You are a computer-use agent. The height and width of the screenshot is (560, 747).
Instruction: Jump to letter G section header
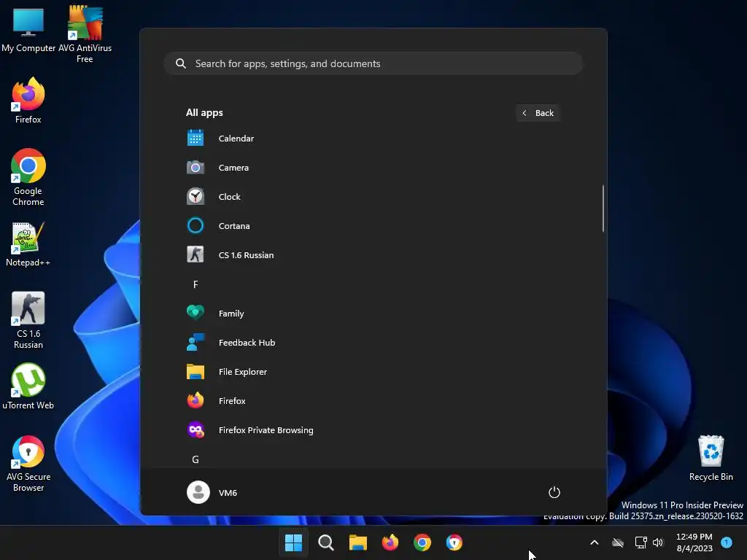tap(196, 459)
